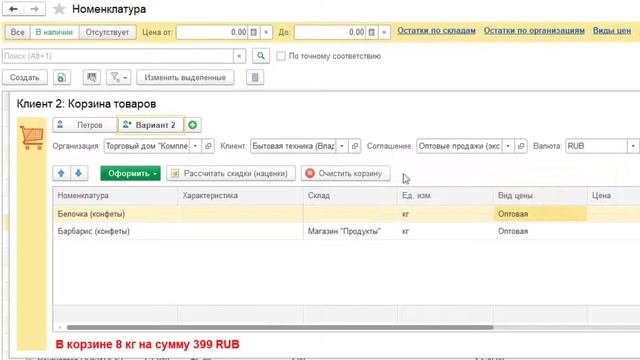Click 'В корзине 8 кг на сумму 399 RUB'
The image size is (640, 360).
tap(147, 344)
